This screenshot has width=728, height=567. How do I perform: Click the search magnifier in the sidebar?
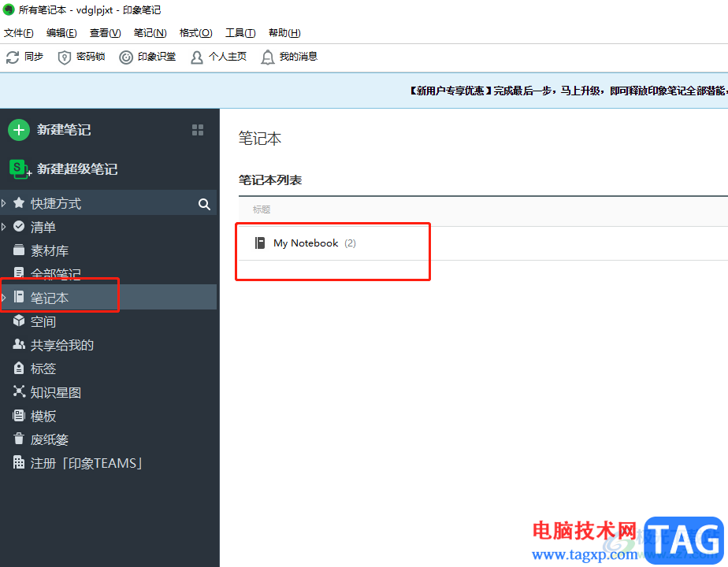tap(204, 204)
